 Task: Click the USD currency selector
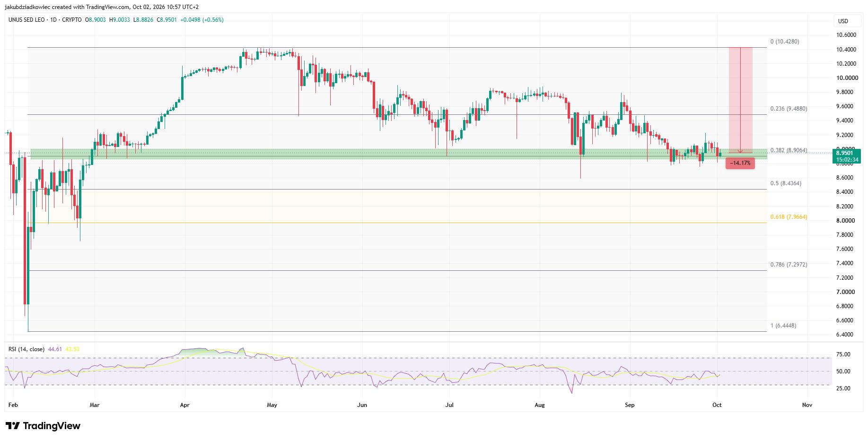point(846,21)
